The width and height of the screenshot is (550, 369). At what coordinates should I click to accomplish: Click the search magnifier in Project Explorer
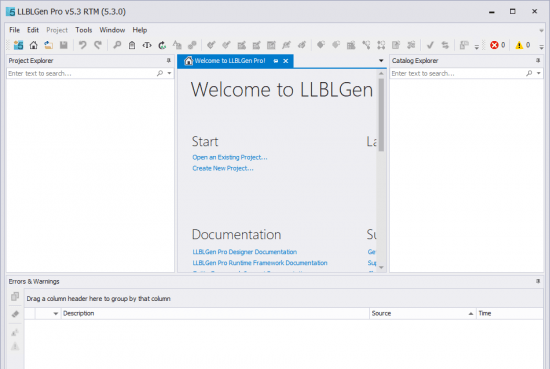(x=160, y=73)
